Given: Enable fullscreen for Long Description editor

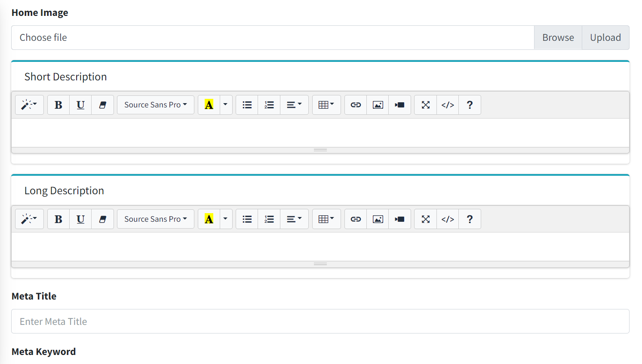Looking at the screenshot, I should (425, 219).
